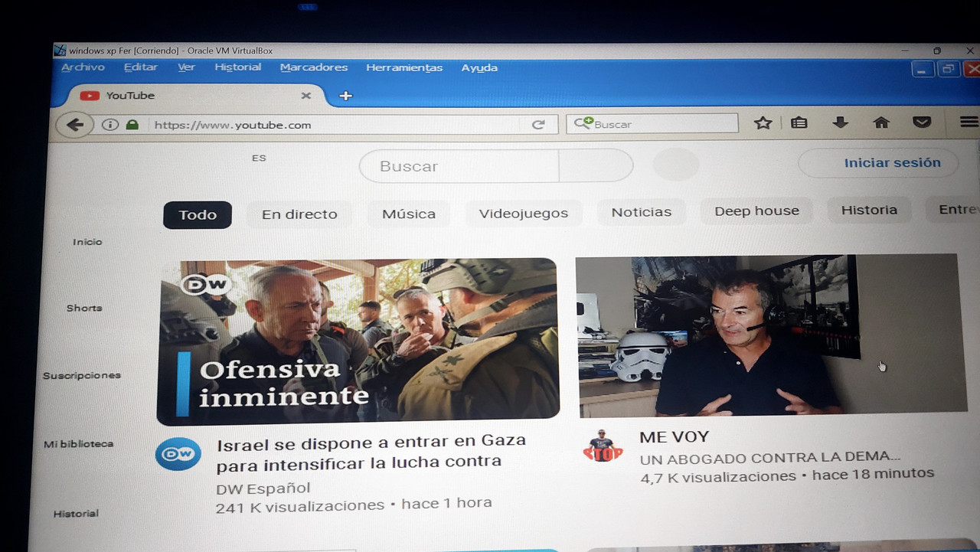Open the DW Español channel name
Screen dimensions: 980x552
point(263,488)
